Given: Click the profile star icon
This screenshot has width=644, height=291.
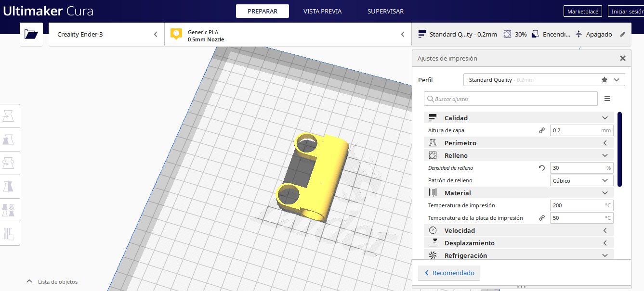Looking at the screenshot, I should [605, 80].
